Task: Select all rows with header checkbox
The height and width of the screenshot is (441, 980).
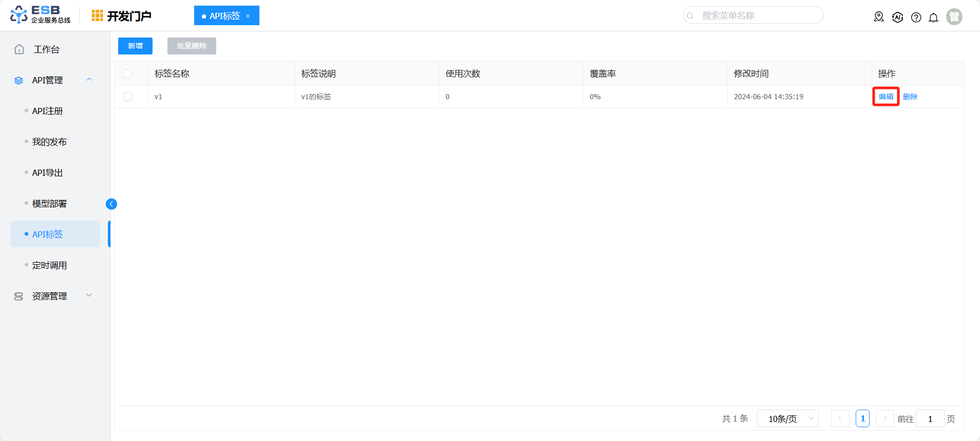Action: coord(128,73)
